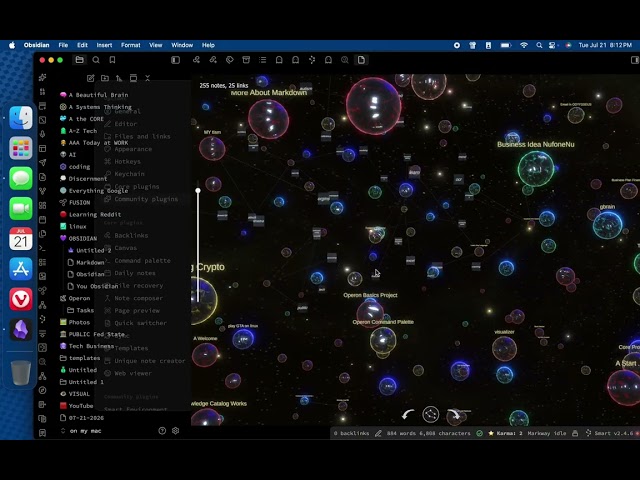
Task: Click the '0 backlinks' status bar entry
Action: click(x=351, y=433)
